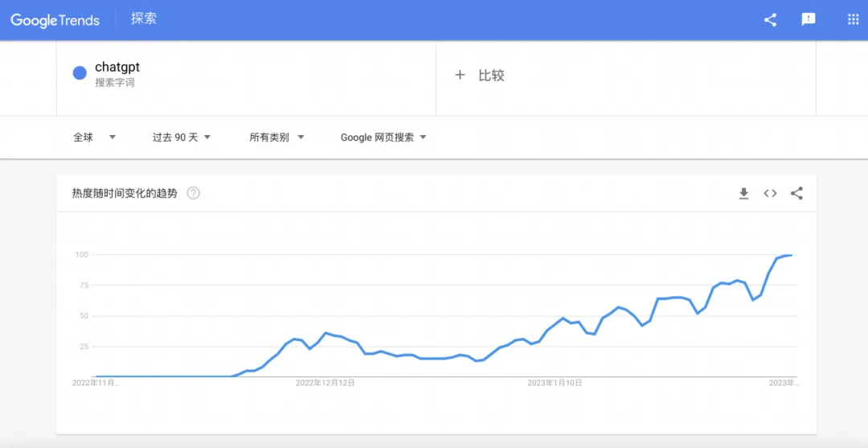Add a comparison term with 比较
Viewport: 868px width, 448px height.
(479, 76)
